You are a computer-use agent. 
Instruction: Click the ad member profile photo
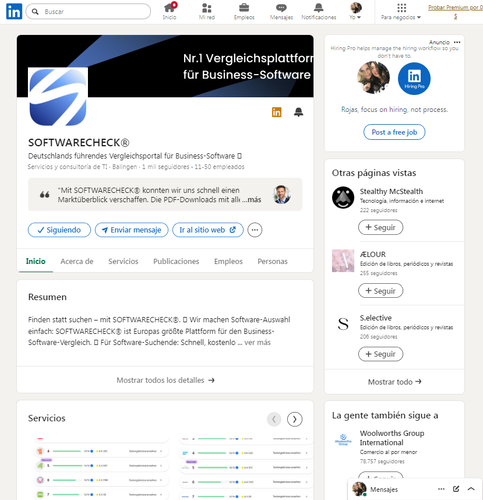tap(374, 78)
